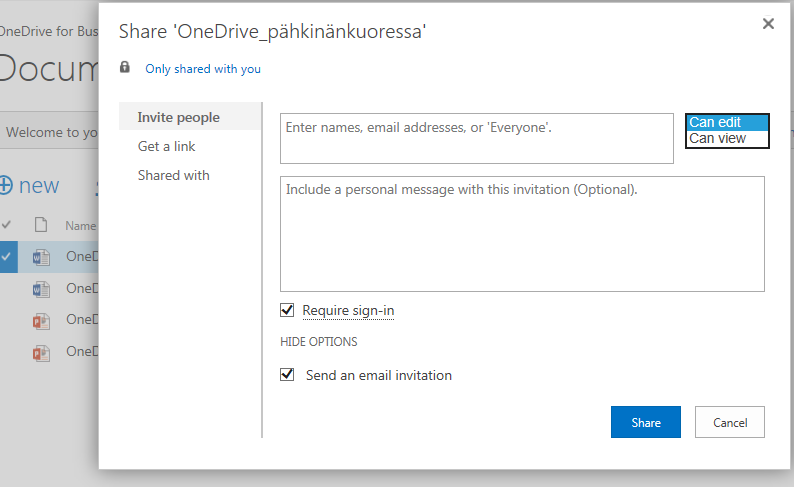
Task: Toggle Send an email invitation checkbox
Action: point(287,375)
